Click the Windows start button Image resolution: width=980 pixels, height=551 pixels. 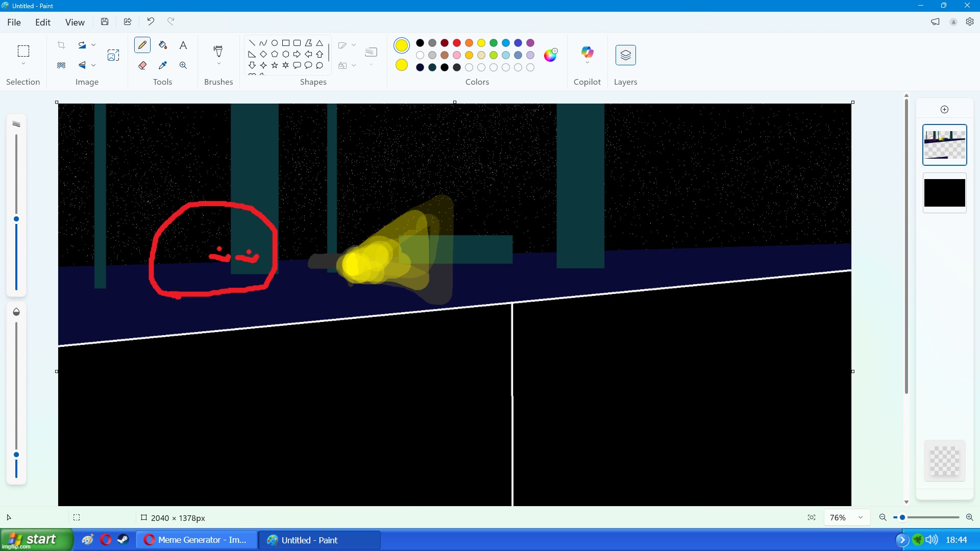(36, 539)
